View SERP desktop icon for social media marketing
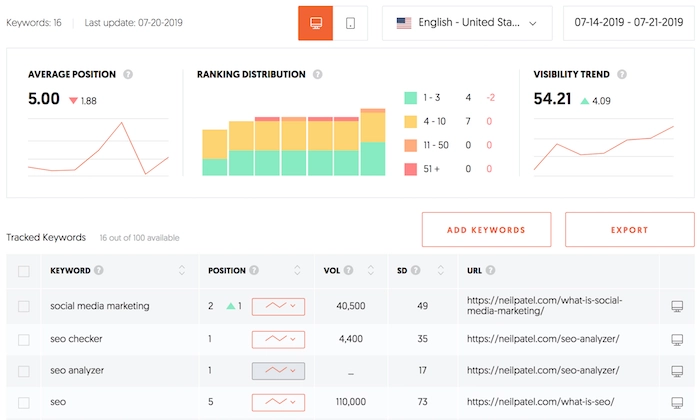 (x=676, y=306)
